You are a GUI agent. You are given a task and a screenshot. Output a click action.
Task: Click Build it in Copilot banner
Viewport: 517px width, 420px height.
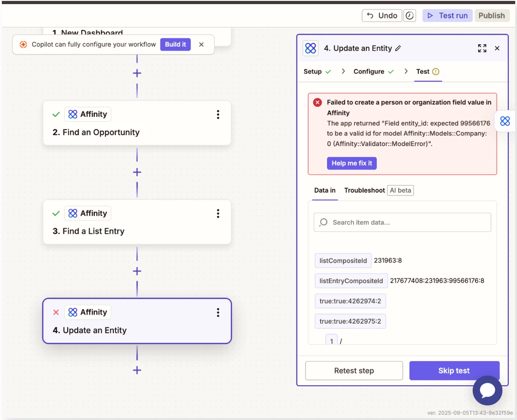(175, 44)
